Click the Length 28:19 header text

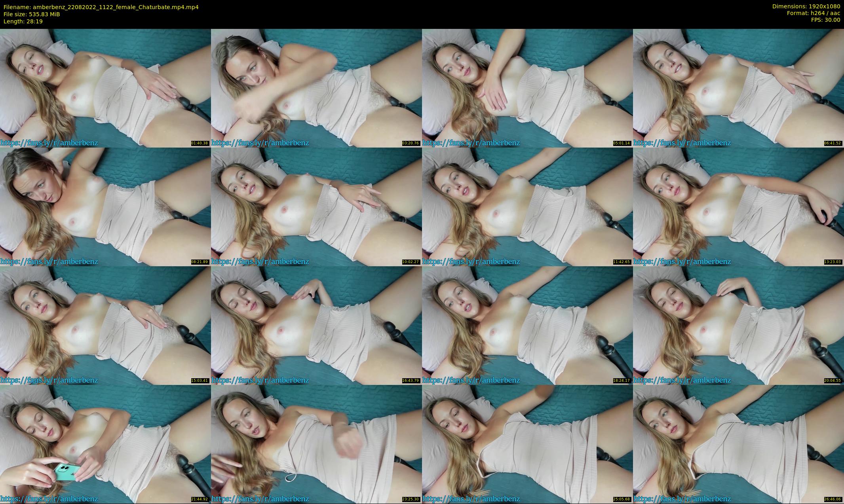tap(23, 21)
